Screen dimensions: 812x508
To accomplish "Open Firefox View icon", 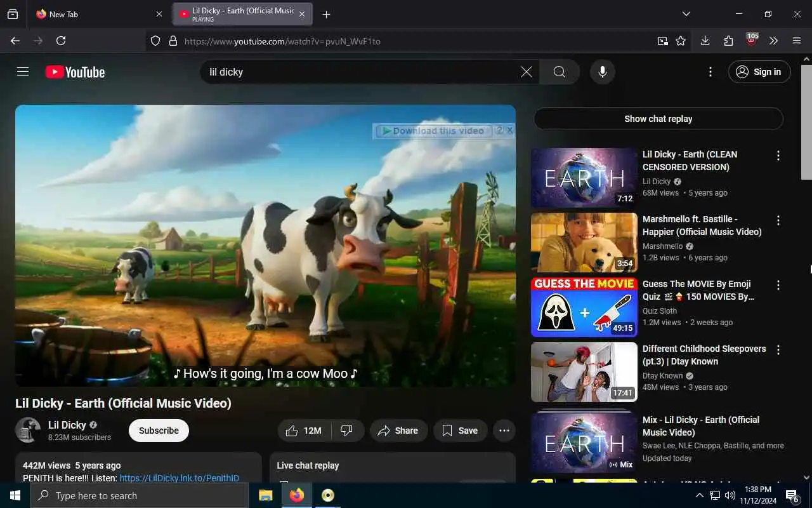I will click(13, 14).
